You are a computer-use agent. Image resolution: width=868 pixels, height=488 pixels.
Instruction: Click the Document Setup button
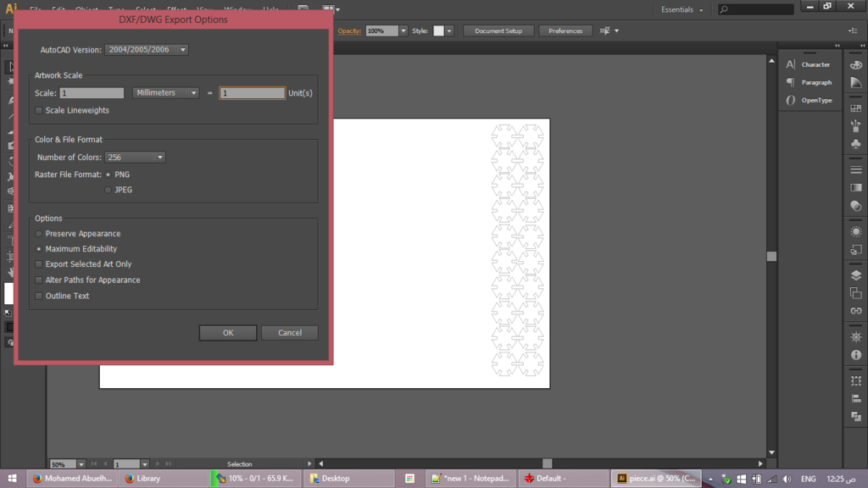[498, 31]
